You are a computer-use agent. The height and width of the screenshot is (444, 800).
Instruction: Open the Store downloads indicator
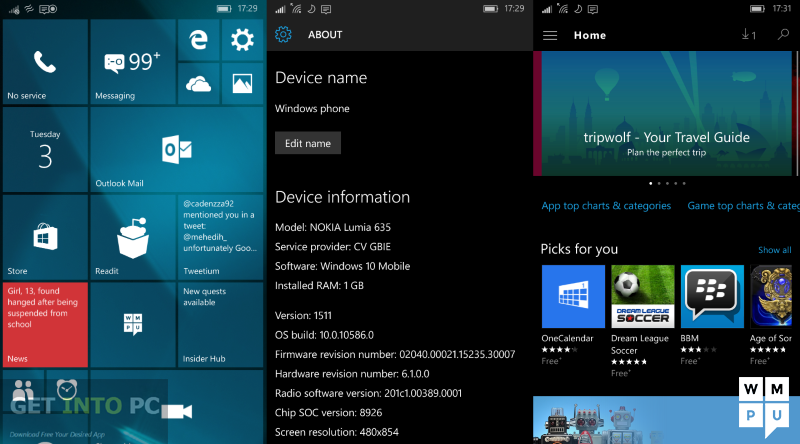point(748,35)
